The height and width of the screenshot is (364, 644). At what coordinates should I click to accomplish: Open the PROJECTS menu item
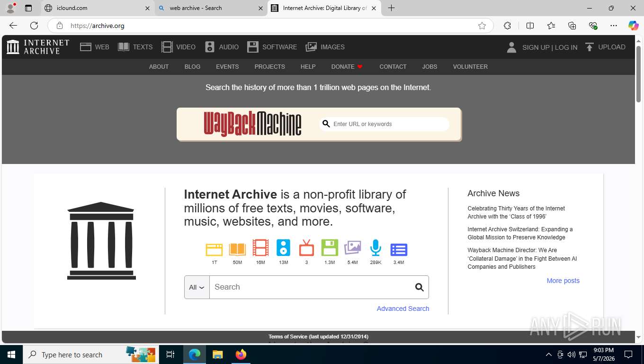point(269,67)
